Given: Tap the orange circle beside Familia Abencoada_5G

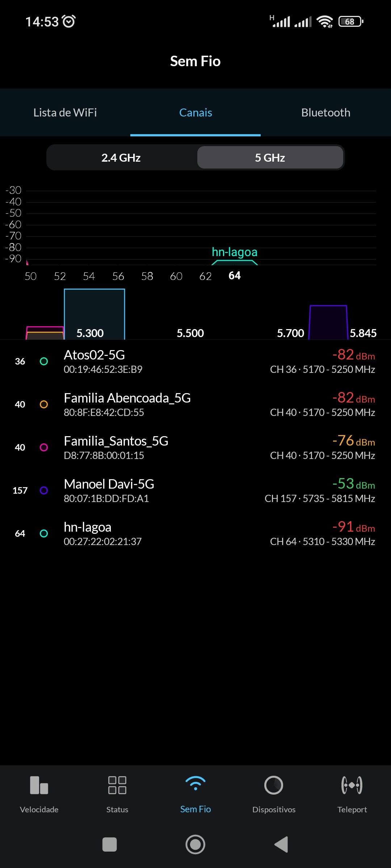Looking at the screenshot, I should (x=44, y=404).
